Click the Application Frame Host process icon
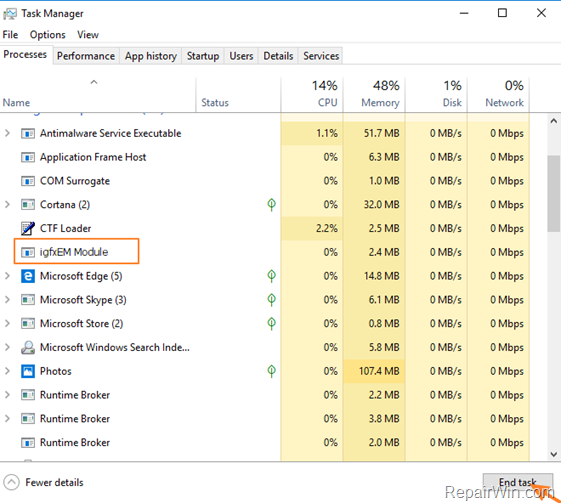561x503 pixels. 28,157
